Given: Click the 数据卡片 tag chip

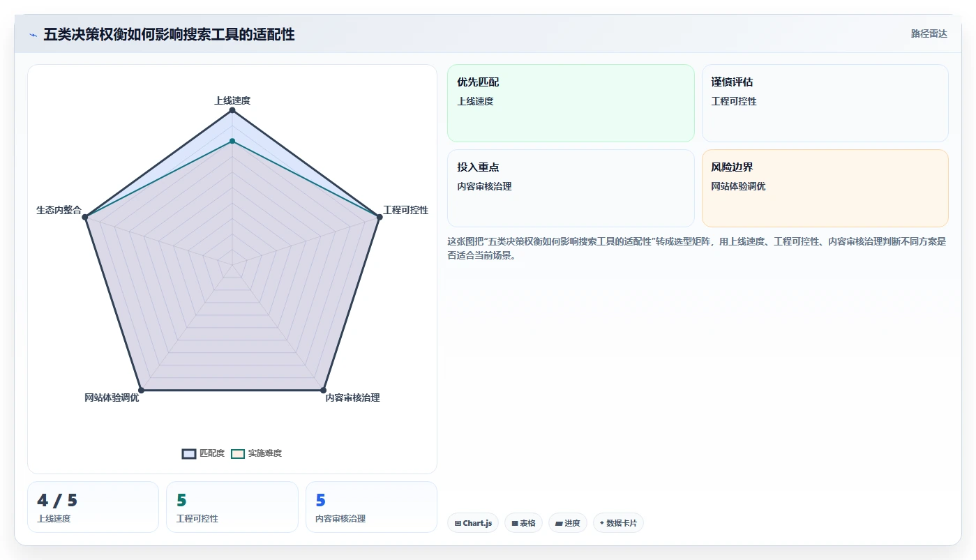Looking at the screenshot, I should click(x=618, y=523).
